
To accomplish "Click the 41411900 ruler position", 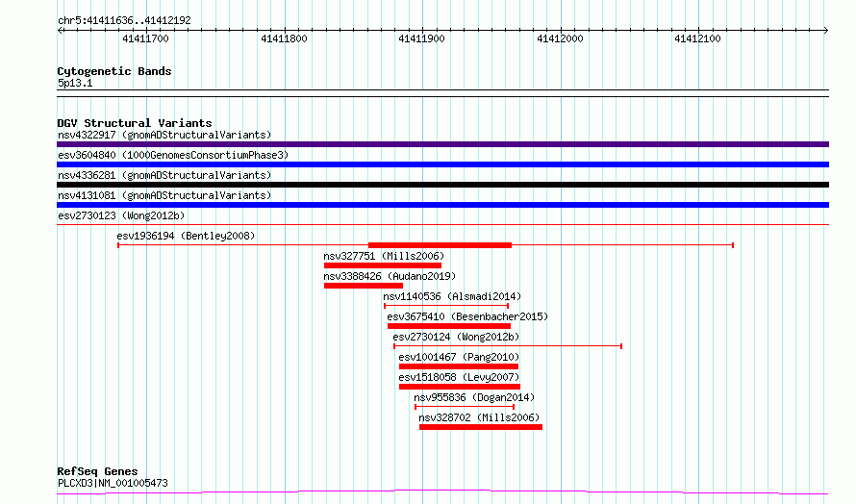I will pos(421,38).
